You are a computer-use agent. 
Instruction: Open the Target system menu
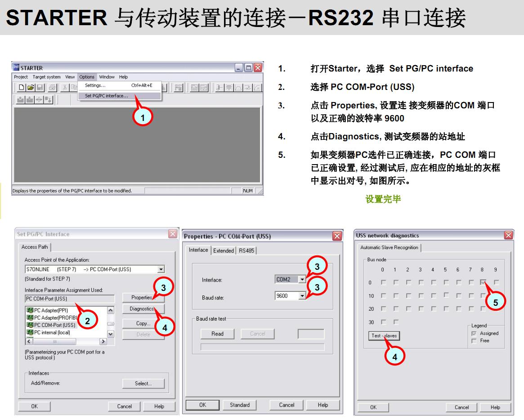tap(46, 77)
